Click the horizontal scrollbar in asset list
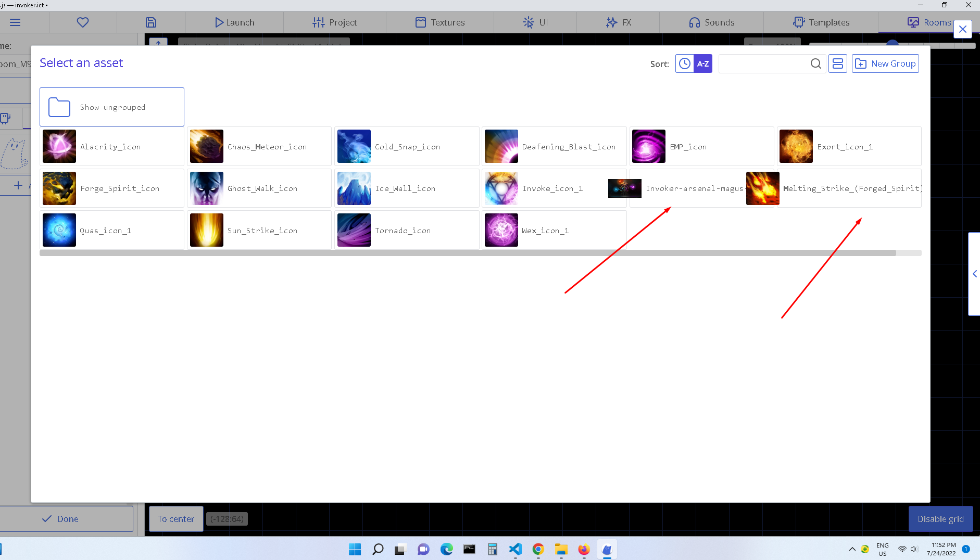 coord(468,253)
